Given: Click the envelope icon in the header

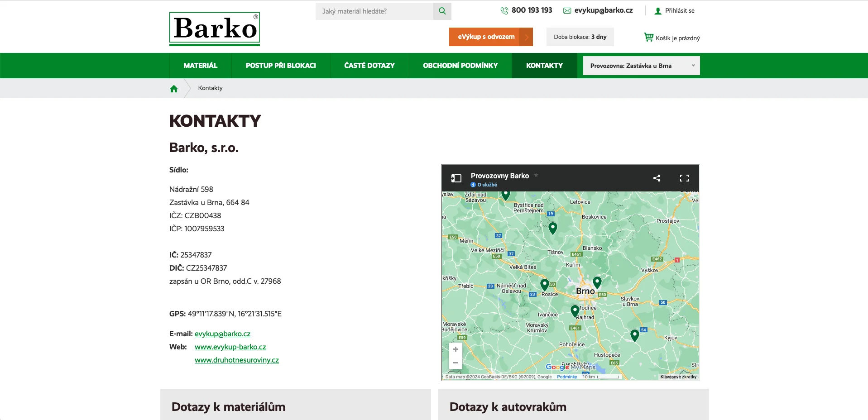Looking at the screenshot, I should coord(567,10).
